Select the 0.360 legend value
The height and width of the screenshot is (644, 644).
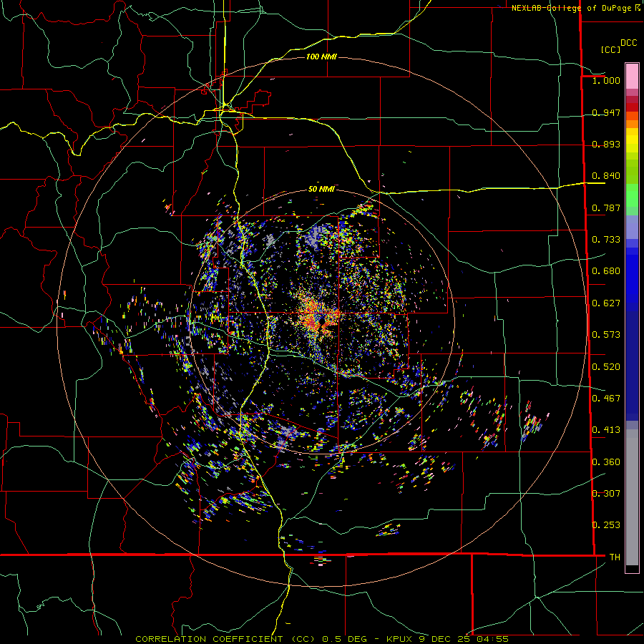[x=606, y=462]
